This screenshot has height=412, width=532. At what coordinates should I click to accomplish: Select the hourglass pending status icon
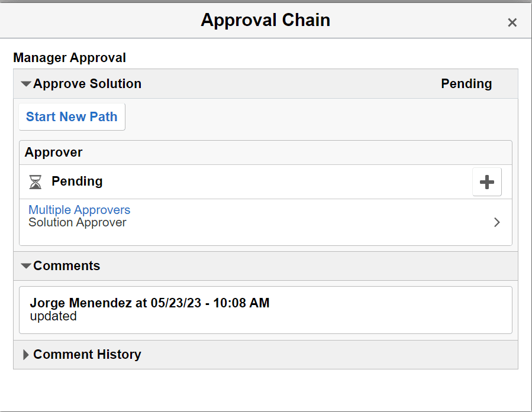35,181
